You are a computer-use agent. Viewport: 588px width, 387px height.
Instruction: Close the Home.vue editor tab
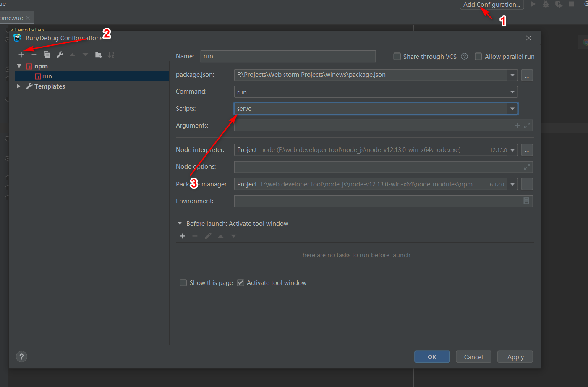pyautogui.click(x=28, y=18)
